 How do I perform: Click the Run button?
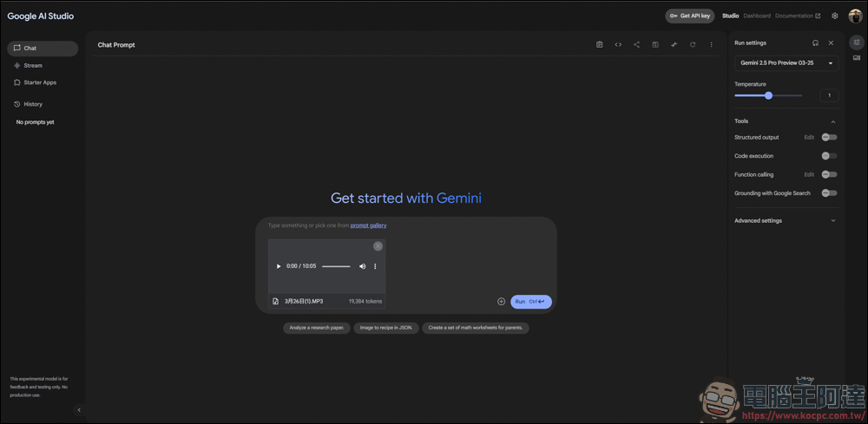(531, 302)
